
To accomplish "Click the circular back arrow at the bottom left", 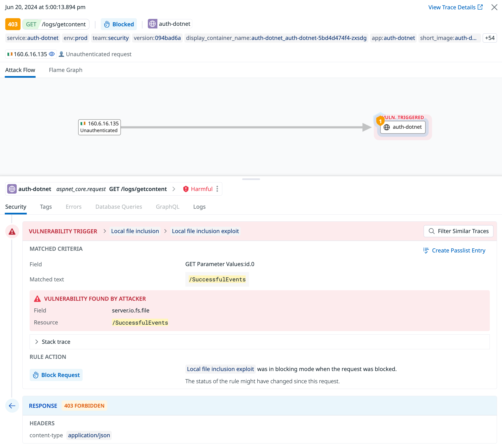I will click(x=12, y=406).
